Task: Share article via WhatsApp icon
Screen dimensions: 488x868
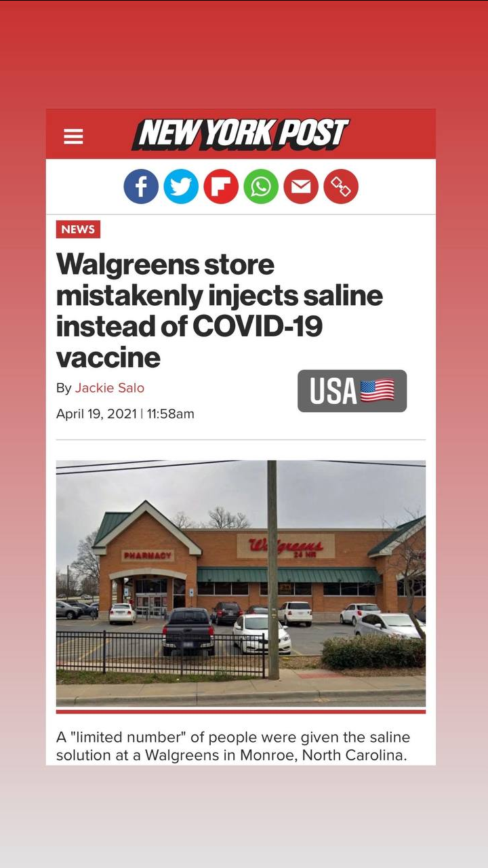Action: (x=261, y=186)
